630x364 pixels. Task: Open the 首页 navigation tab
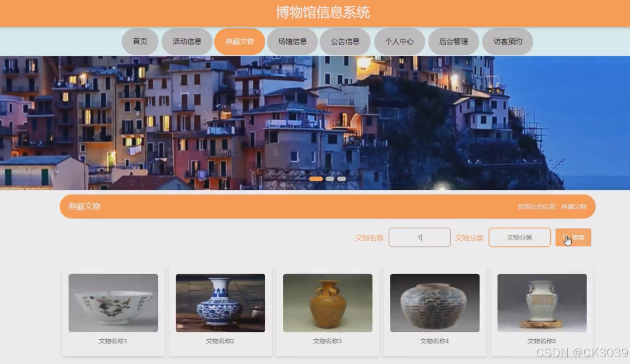click(x=139, y=41)
